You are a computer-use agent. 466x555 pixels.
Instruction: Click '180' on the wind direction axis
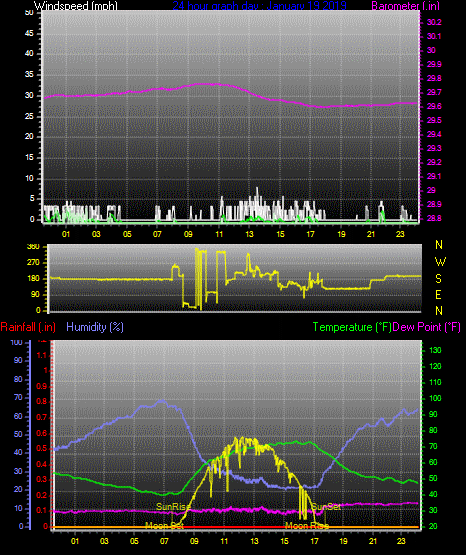tap(33, 279)
